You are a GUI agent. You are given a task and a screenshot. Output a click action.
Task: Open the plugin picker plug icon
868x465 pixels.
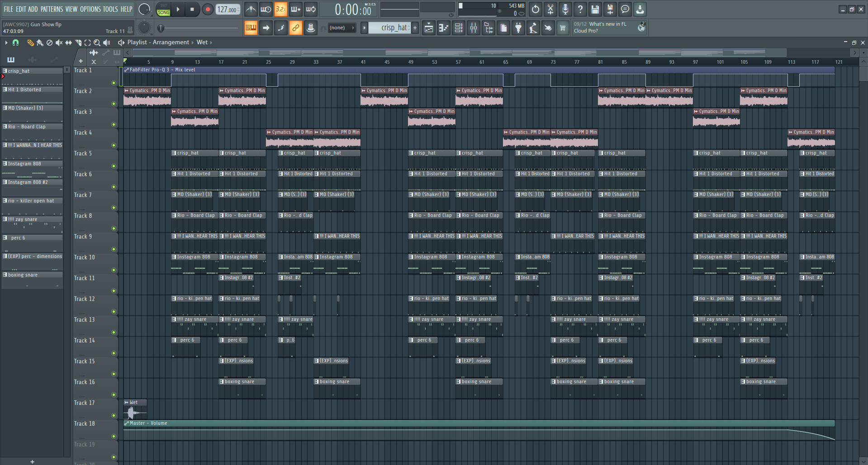518,28
